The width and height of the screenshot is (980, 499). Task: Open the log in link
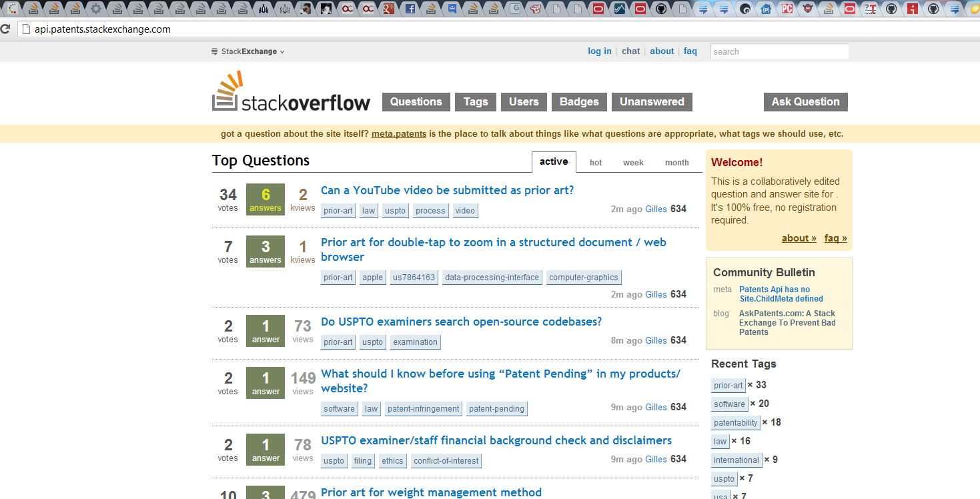click(600, 51)
